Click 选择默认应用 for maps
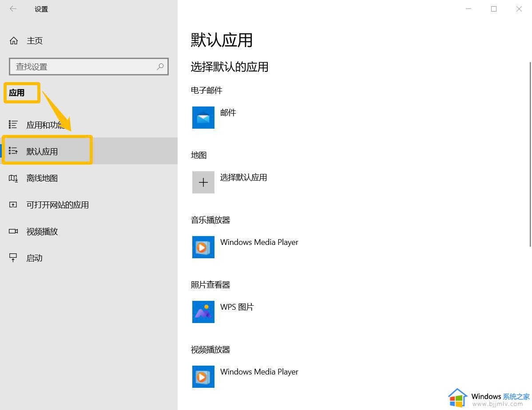The height and width of the screenshot is (410, 532). [243, 177]
